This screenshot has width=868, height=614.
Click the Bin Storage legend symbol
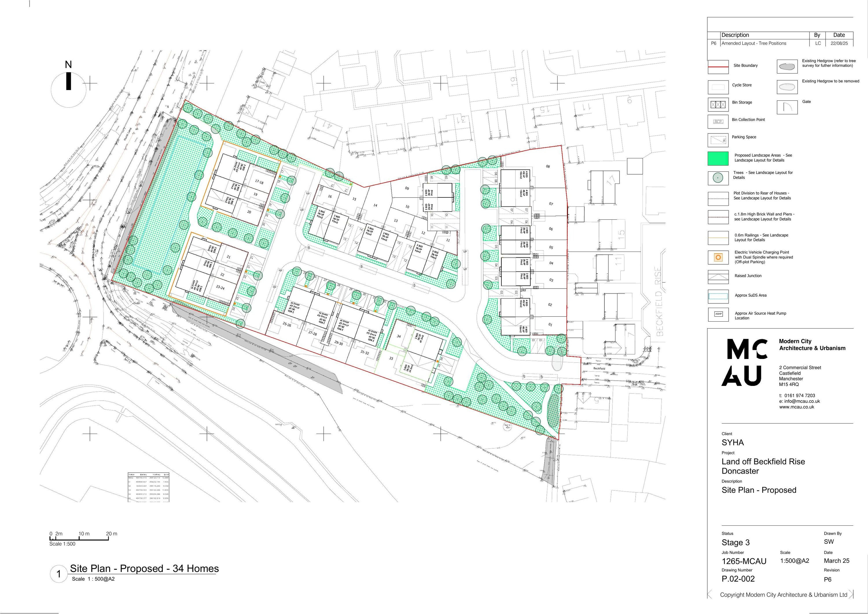pyautogui.click(x=718, y=105)
